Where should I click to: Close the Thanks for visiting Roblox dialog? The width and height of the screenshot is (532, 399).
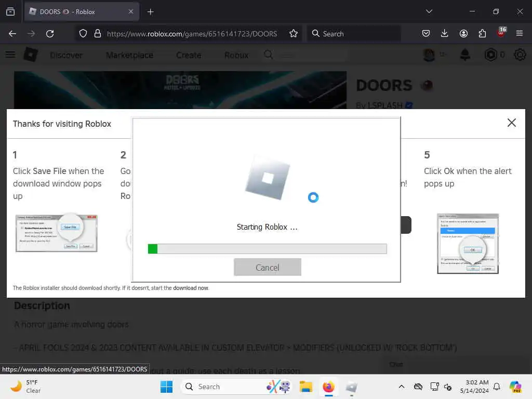[x=511, y=123]
